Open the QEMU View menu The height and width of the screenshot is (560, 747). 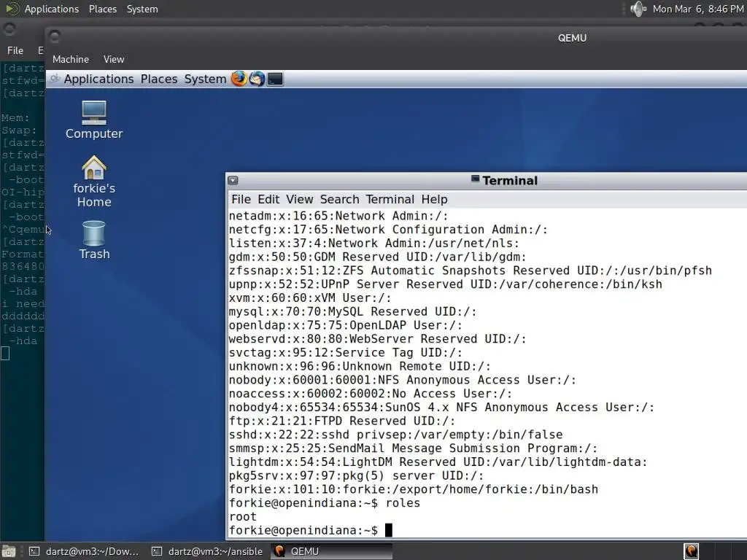[x=114, y=59]
